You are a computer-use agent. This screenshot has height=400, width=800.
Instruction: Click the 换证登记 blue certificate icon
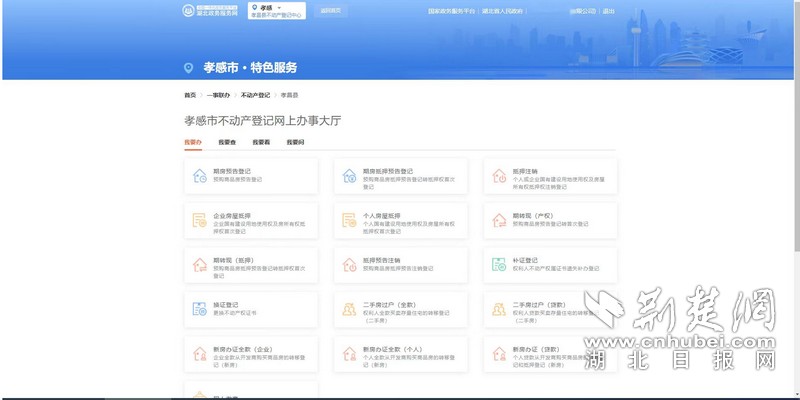coord(200,309)
